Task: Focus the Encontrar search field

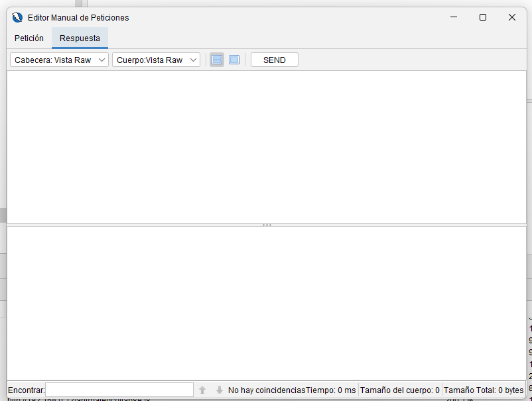Action: (119, 390)
